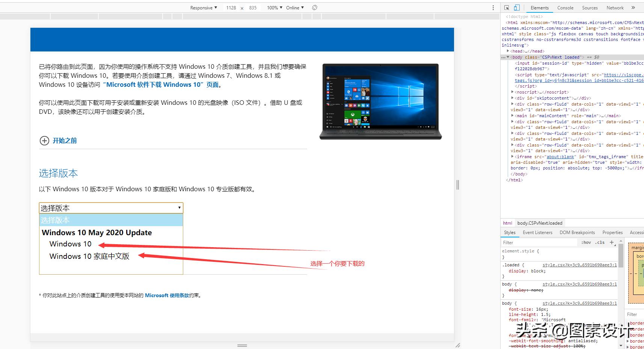Viewport: 644px width, 349px height.
Task: Expand the div skiptocontent node
Action: coord(513,98)
